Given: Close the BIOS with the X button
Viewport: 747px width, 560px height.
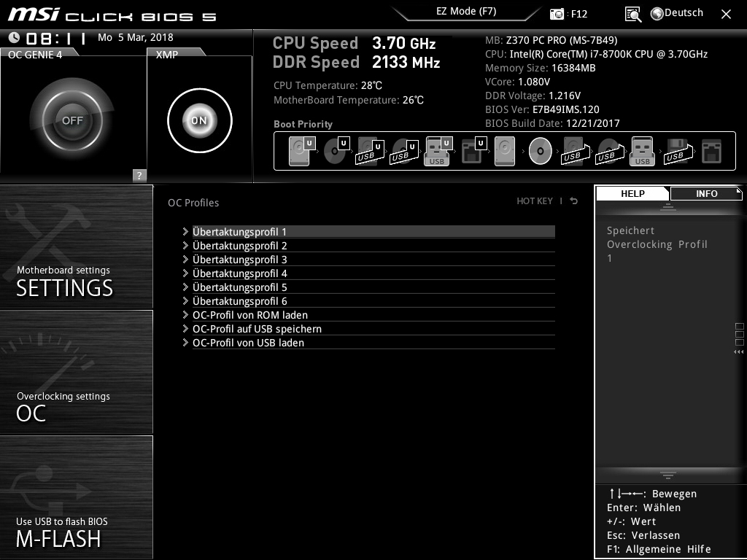Looking at the screenshot, I should (726, 15).
